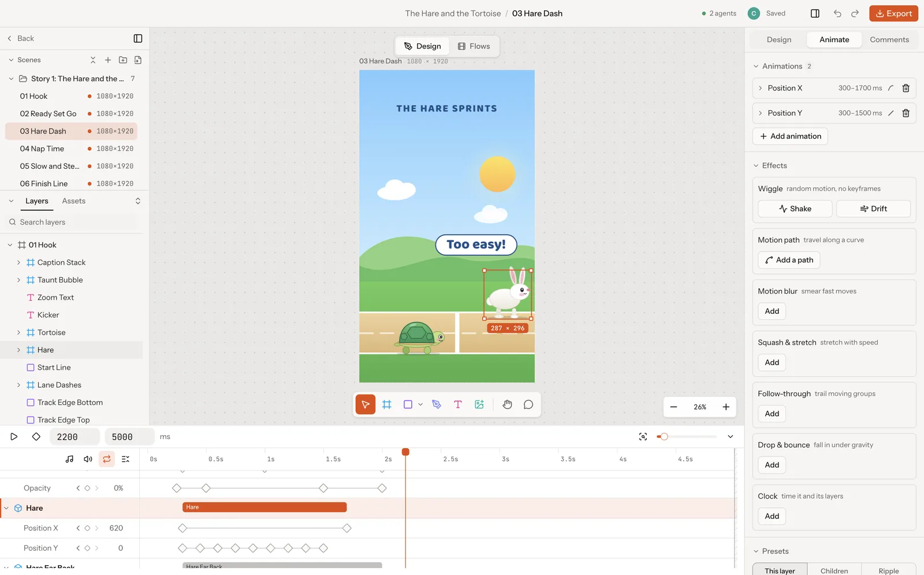The width and height of the screenshot is (924, 575).
Task: Delete the Position Y animation
Action: coord(906,113)
